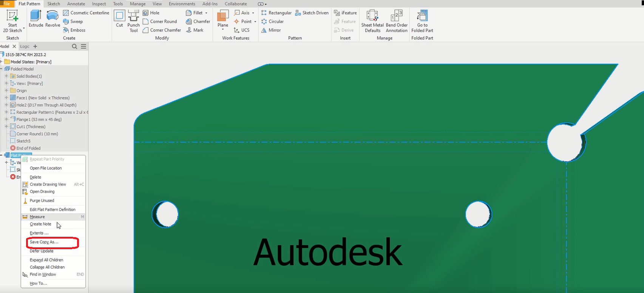Viewport: 644px width, 293px height.
Task: Apply a Corner Chamfer
Action: (162, 30)
